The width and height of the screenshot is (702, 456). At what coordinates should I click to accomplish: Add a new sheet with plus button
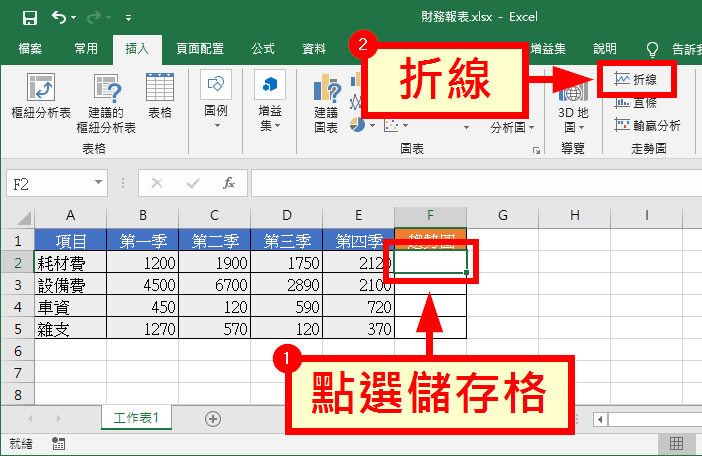coord(213,419)
